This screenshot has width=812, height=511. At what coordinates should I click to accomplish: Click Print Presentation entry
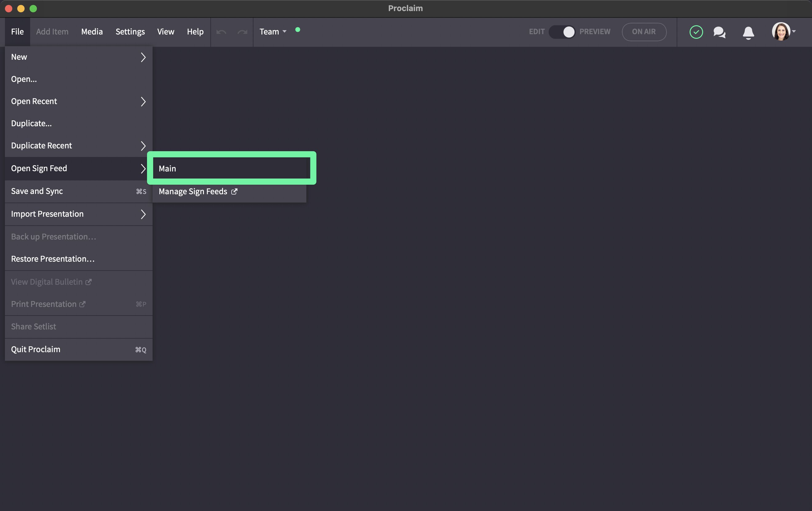pyautogui.click(x=78, y=304)
